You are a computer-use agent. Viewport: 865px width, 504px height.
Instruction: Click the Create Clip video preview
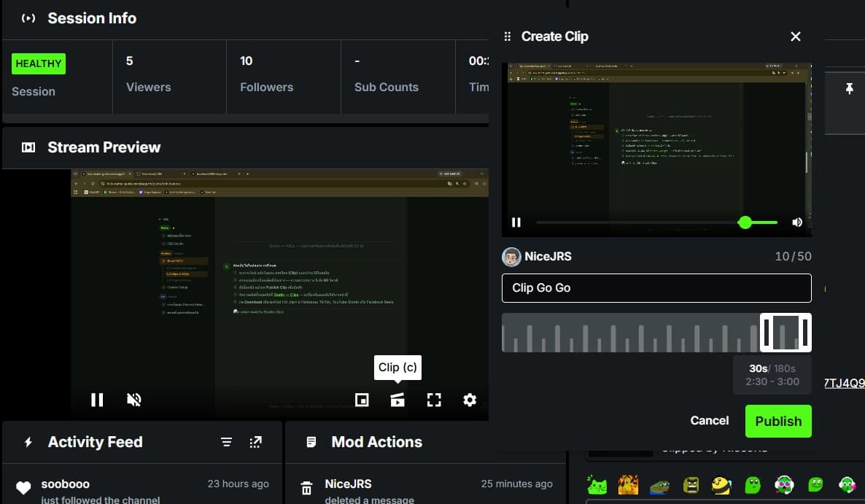(x=656, y=150)
